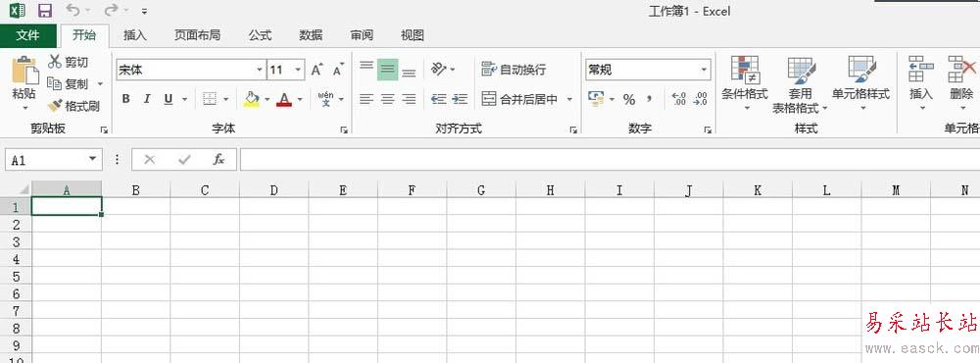Select middle align icon (highlighted)

click(x=387, y=69)
